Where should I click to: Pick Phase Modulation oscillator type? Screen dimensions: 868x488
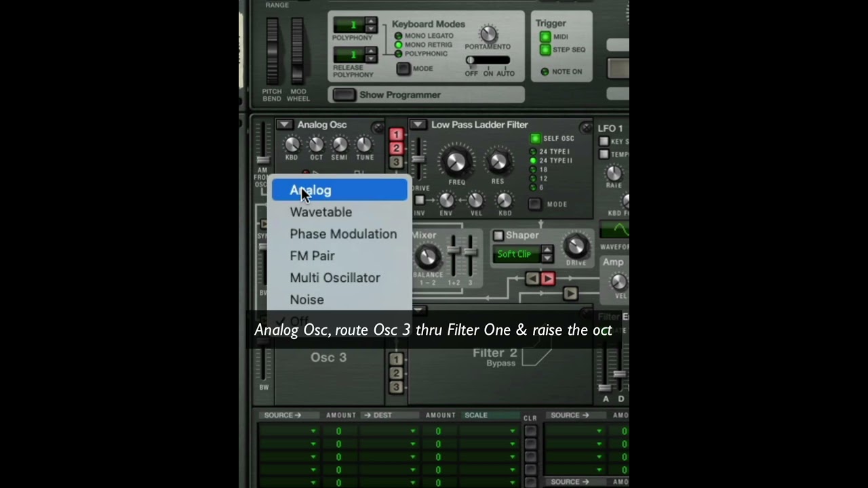click(x=340, y=234)
